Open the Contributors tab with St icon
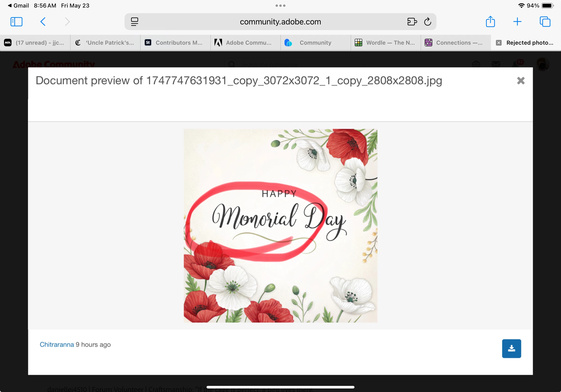This screenshot has height=392, width=561. (175, 43)
